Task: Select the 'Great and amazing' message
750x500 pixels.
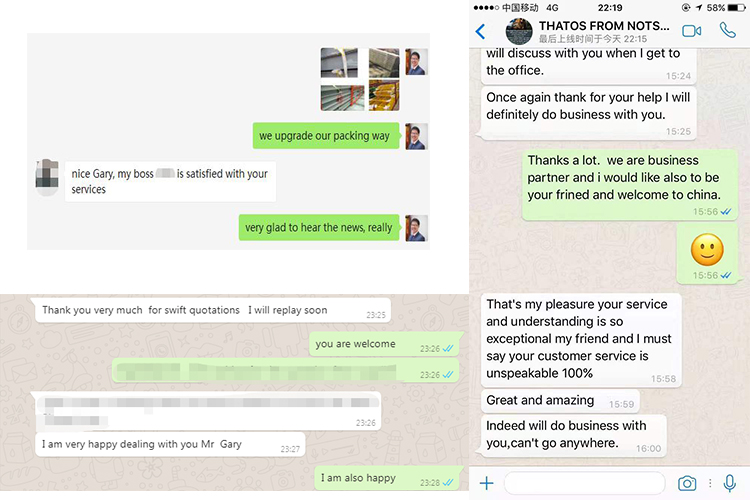Action: 559,401
